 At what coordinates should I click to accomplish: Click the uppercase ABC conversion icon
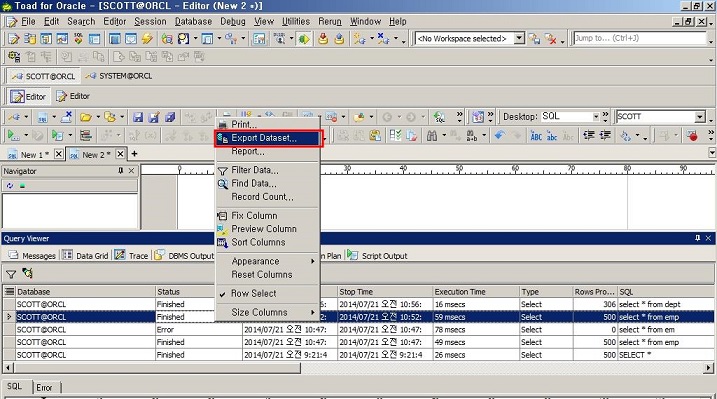click(x=536, y=135)
